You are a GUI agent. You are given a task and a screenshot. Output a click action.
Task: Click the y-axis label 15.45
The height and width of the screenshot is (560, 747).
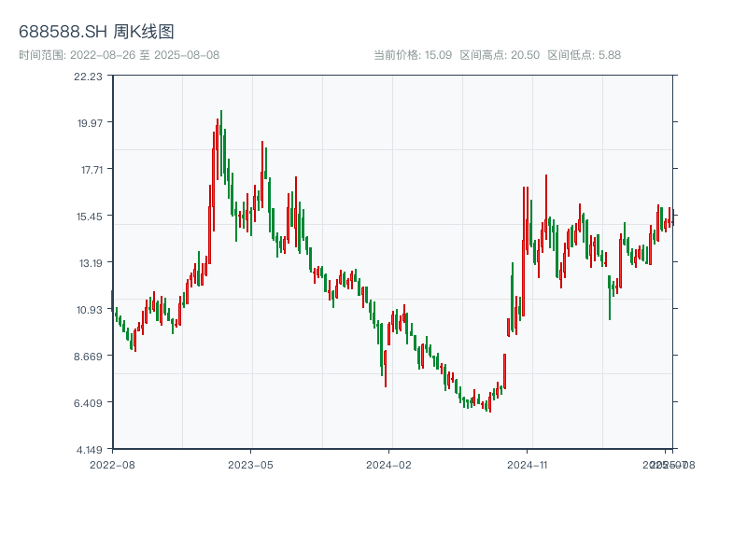90,217
